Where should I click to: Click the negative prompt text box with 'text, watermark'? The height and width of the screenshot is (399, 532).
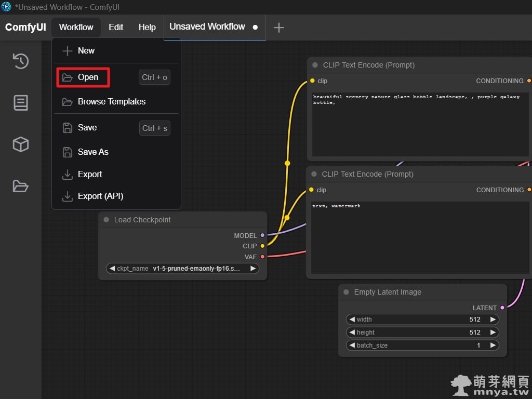point(419,238)
